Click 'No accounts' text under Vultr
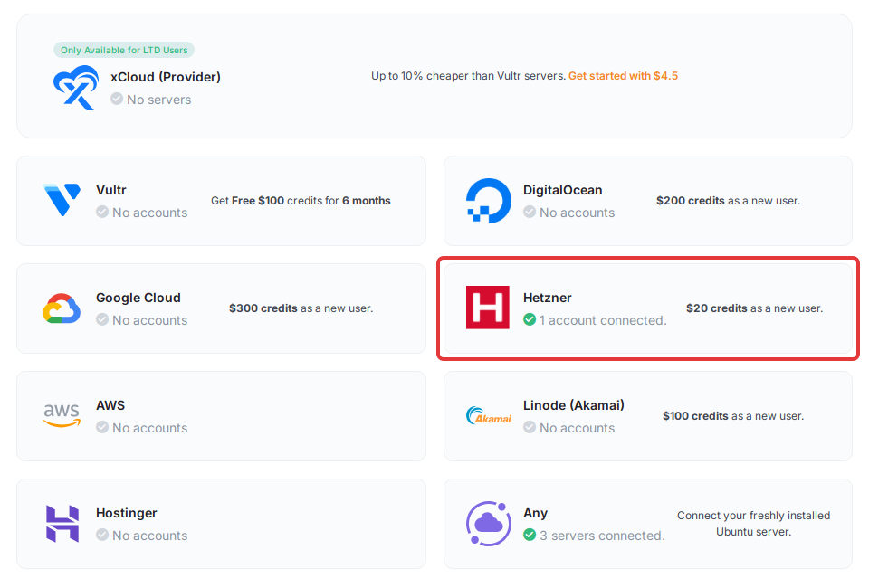The height and width of the screenshot is (588, 869). (x=149, y=213)
